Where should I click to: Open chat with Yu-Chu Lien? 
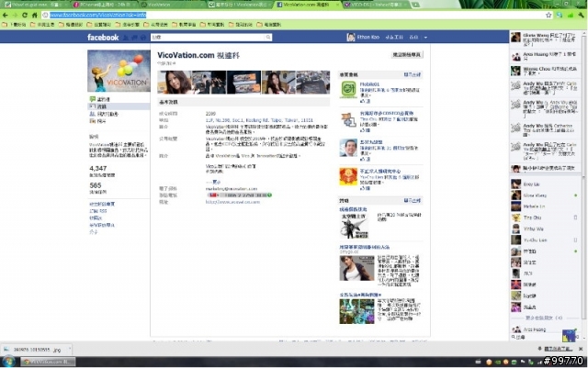(x=545, y=240)
